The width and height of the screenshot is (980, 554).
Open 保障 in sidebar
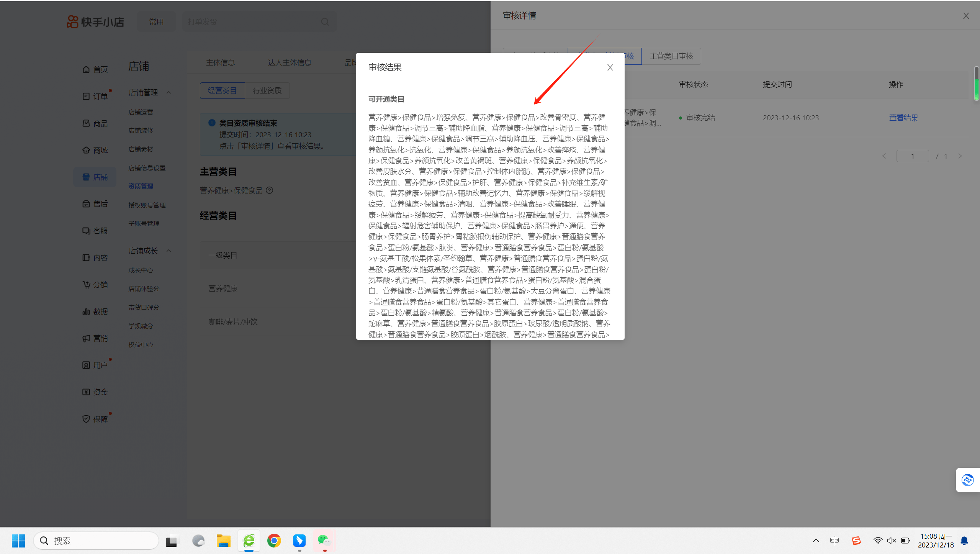coord(95,419)
